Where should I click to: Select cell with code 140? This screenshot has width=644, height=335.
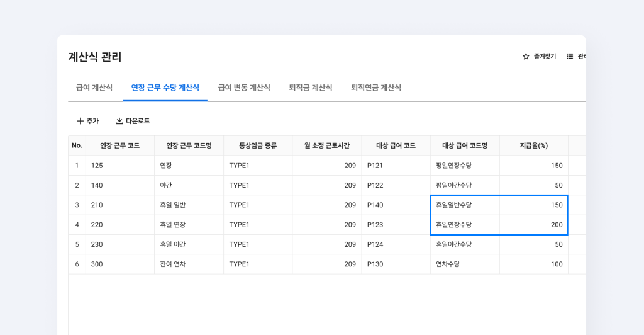click(x=120, y=185)
